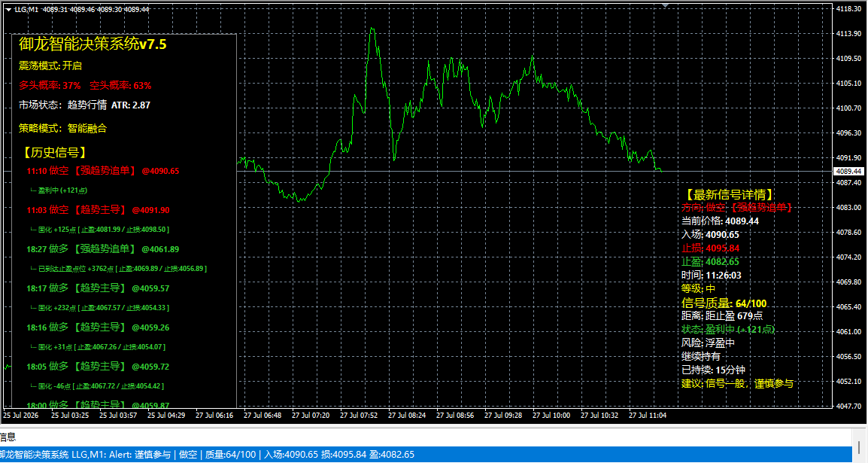This screenshot has width=868, height=463.
Task: Click the 【最新信号详情】 heading
Action: (729, 195)
